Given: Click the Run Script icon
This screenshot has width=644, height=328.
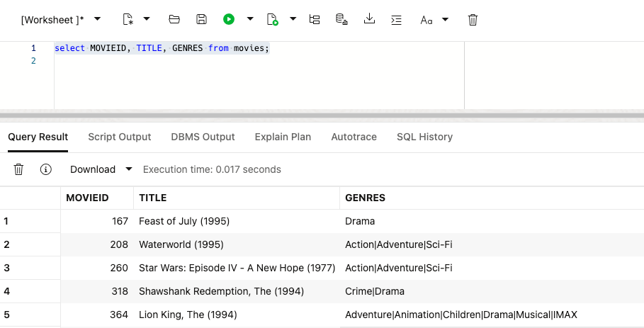Looking at the screenshot, I should [272, 20].
